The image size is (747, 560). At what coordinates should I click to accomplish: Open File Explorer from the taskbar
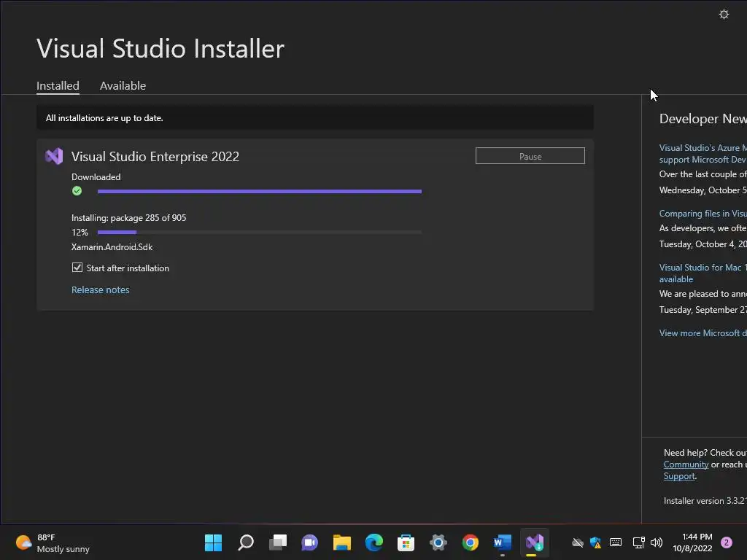point(342,542)
